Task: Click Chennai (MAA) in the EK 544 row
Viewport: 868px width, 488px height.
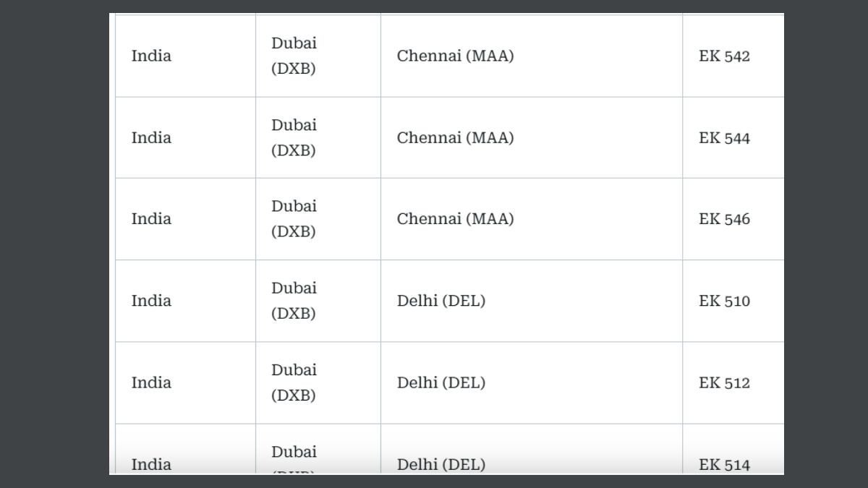Action: (x=455, y=138)
